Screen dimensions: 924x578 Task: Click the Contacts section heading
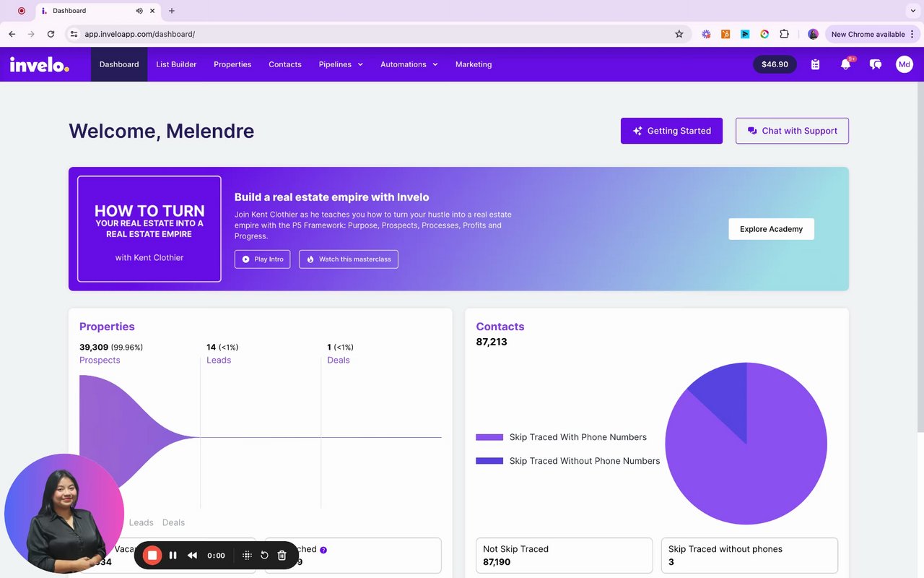pos(500,327)
